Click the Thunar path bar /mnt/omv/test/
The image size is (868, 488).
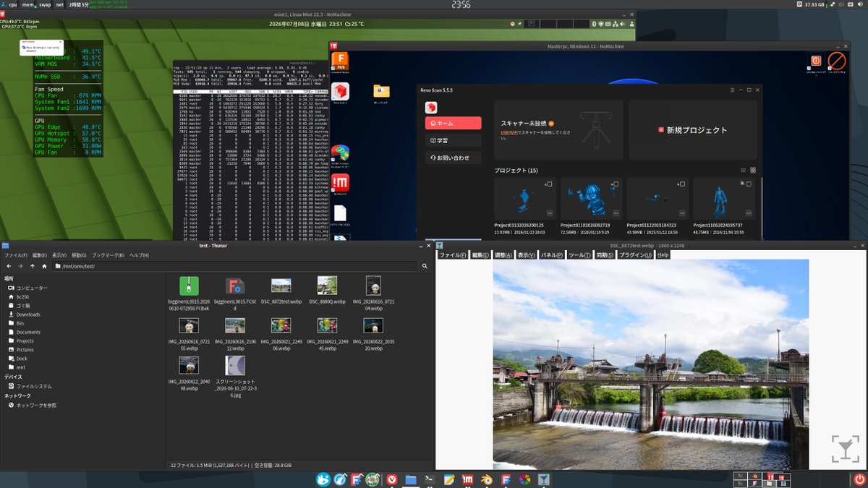click(x=235, y=266)
